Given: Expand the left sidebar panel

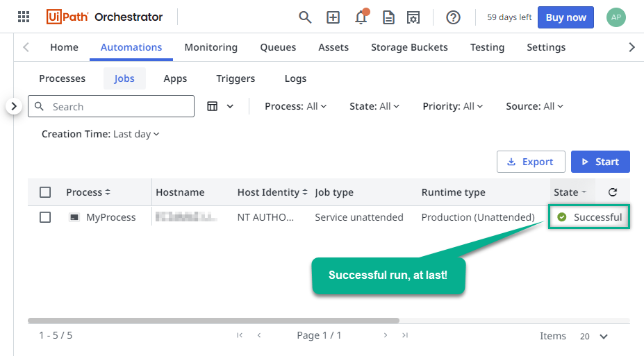Looking at the screenshot, I should pyautogui.click(x=14, y=106).
